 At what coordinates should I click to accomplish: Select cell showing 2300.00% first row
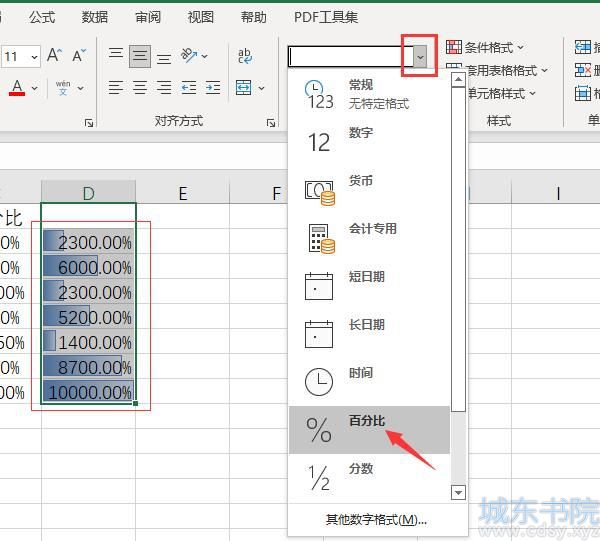click(88, 242)
